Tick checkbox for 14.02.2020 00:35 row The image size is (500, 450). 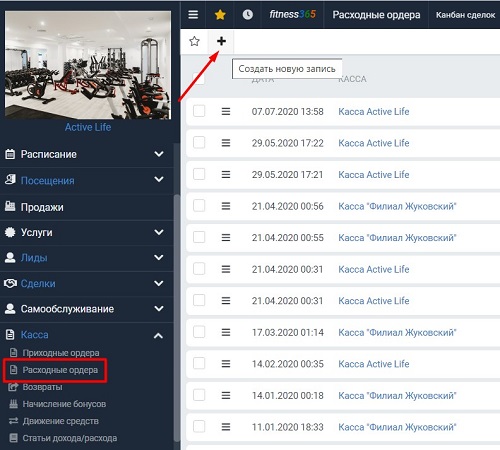199,363
